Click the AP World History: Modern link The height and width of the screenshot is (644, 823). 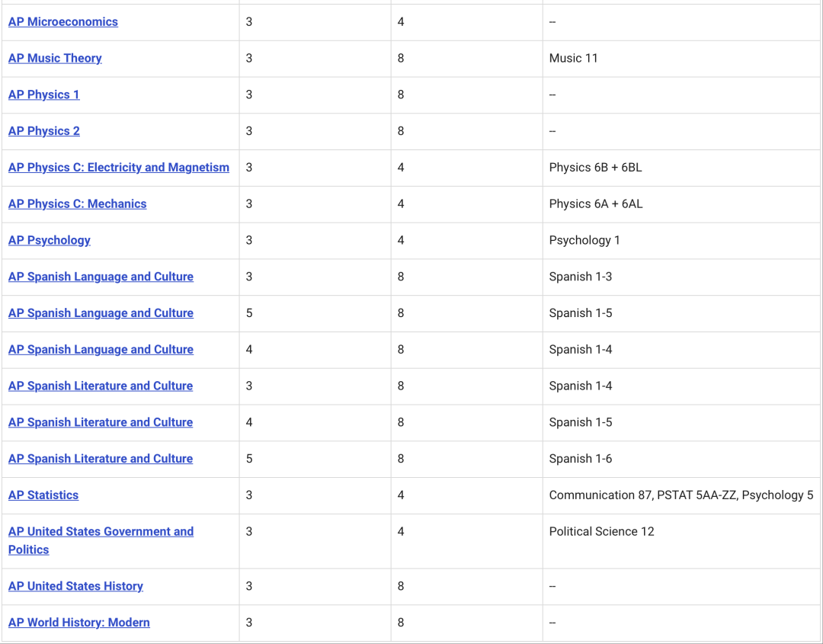point(78,623)
